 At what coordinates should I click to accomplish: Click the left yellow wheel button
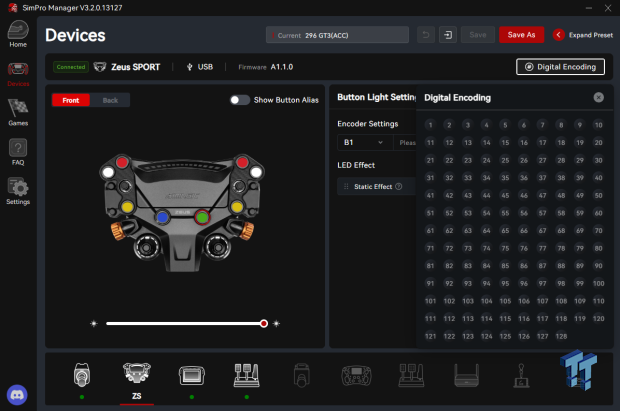pyautogui.click(x=127, y=206)
